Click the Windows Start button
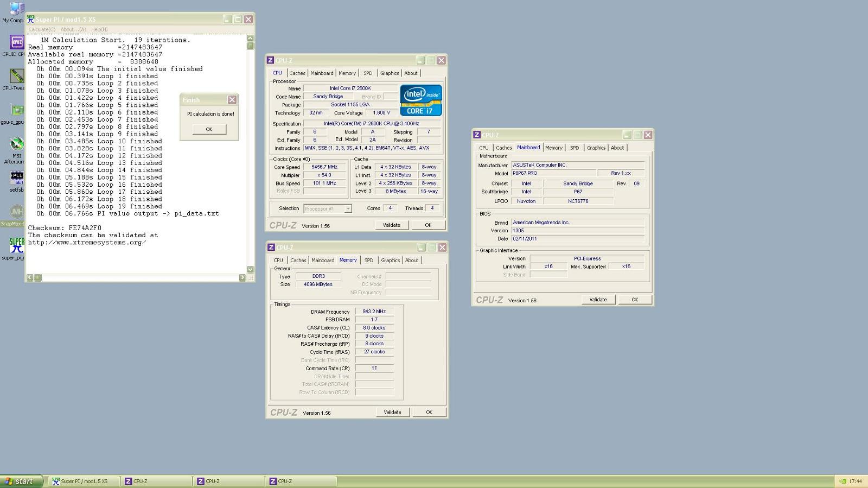 click(21, 481)
